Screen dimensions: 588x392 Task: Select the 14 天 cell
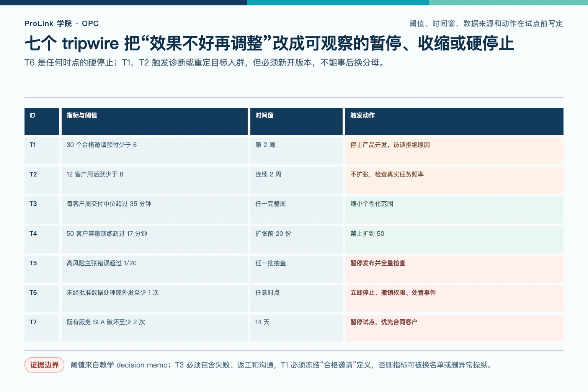coord(296,328)
